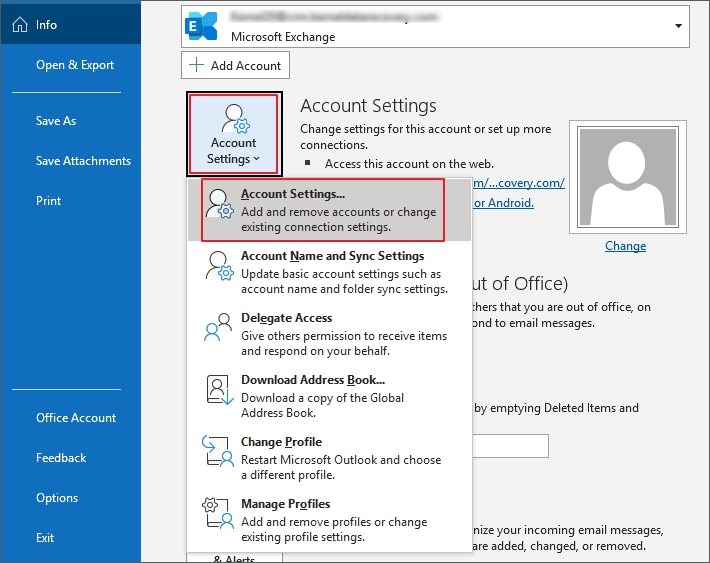Viewport: 710px width, 563px height.
Task: Click Exit in the sidebar
Action: (45, 538)
